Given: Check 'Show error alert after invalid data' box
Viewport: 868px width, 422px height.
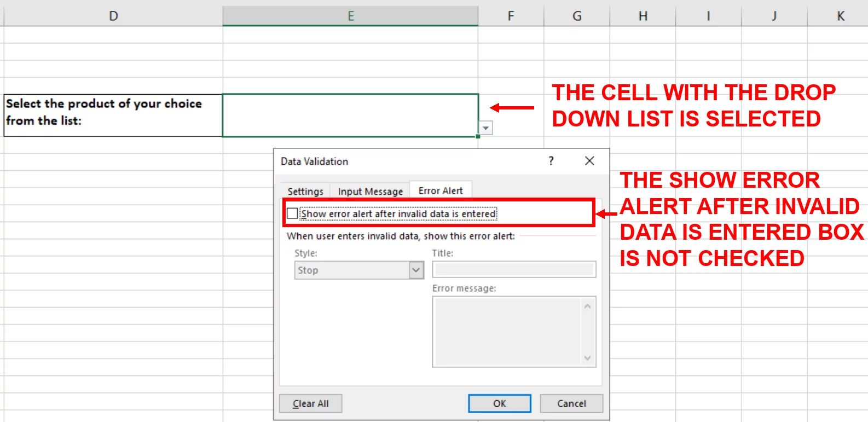Looking at the screenshot, I should (x=293, y=213).
